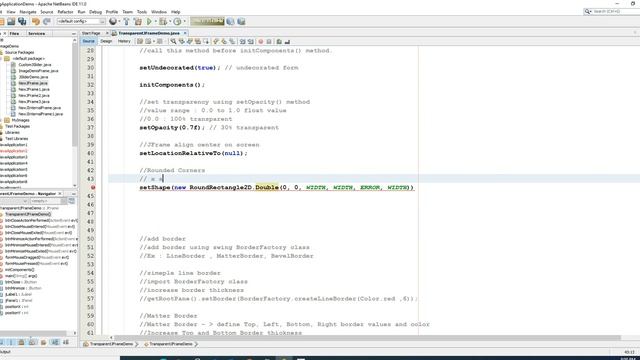Screen dimensions: 640x360
Task: Click the Navigator filter icon at top right
Action: (x=72, y=201)
